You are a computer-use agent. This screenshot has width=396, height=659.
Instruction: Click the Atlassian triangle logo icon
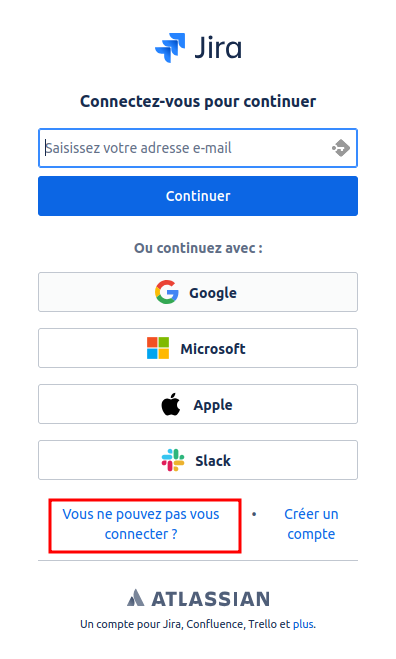(136, 598)
